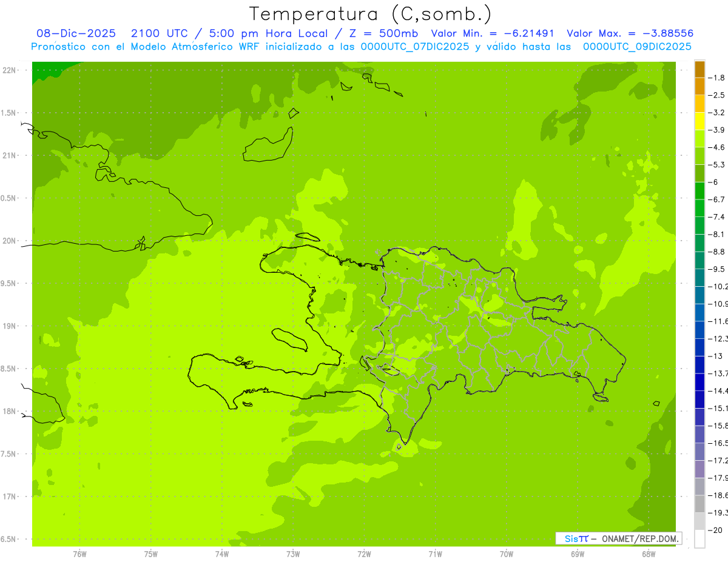728x562 pixels.
Task: Click the "-6.7" colorbar label
Action: [717, 199]
